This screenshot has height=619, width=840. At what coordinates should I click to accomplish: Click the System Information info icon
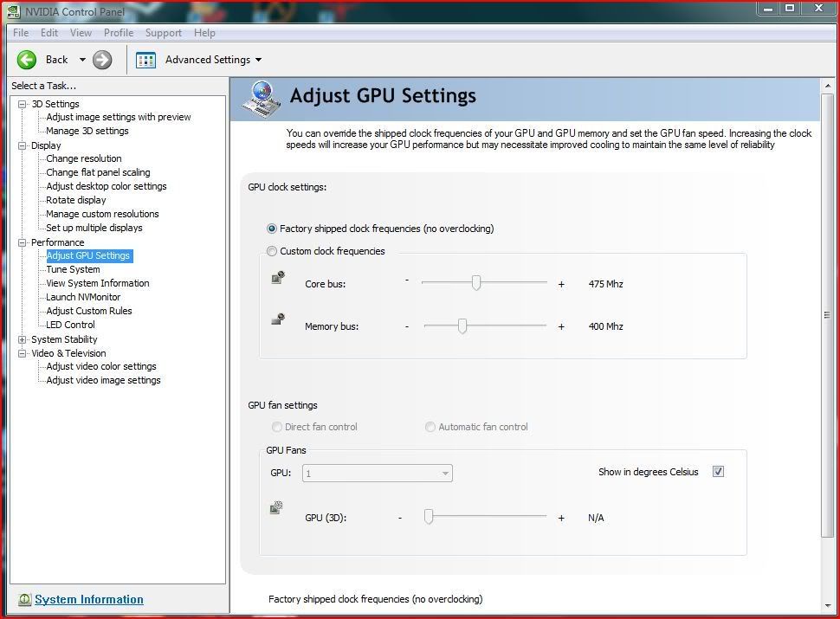24,600
